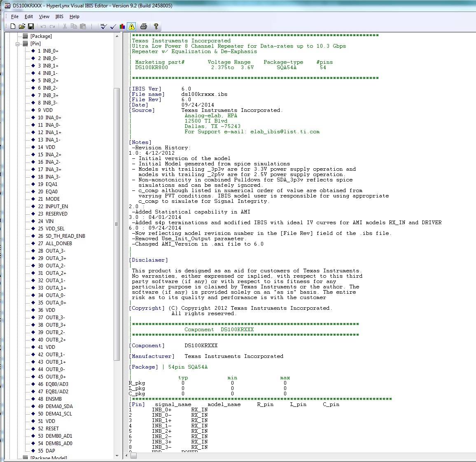This screenshot has height=462, width=476.
Task: Click the support email elab_ibis@list.ti.com
Action: click(x=285, y=132)
